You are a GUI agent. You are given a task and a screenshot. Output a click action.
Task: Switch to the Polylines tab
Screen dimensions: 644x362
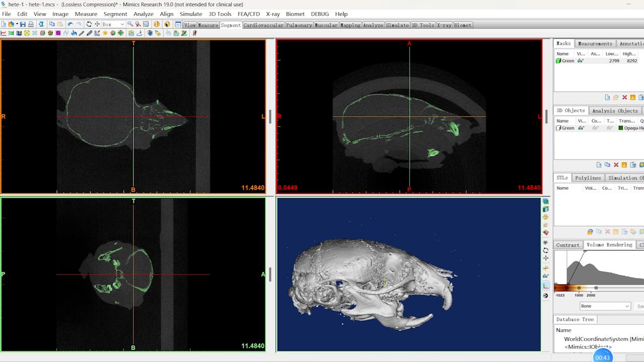[x=588, y=178]
